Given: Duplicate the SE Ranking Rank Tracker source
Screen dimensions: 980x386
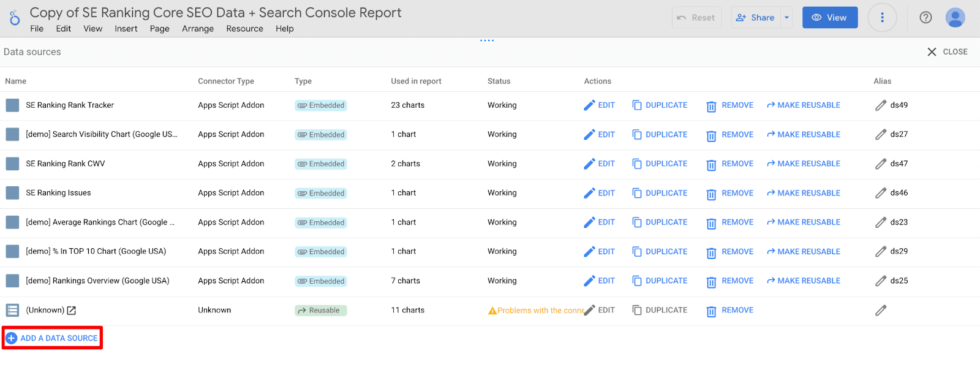Looking at the screenshot, I should coord(660,105).
